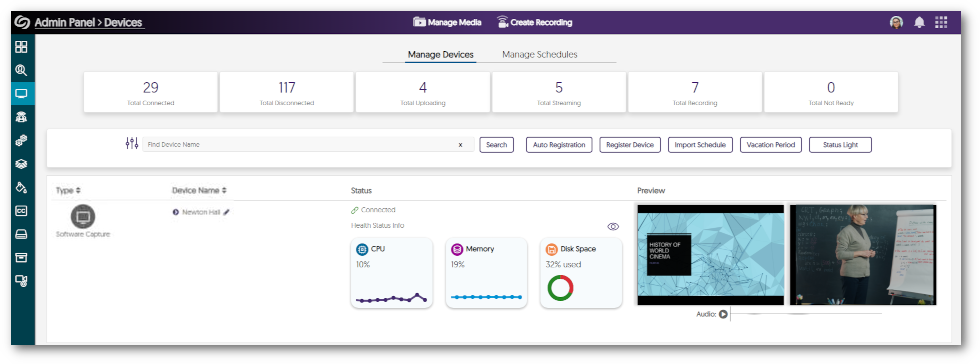
Task: Click the CPU chip icon
Action: [362, 250]
